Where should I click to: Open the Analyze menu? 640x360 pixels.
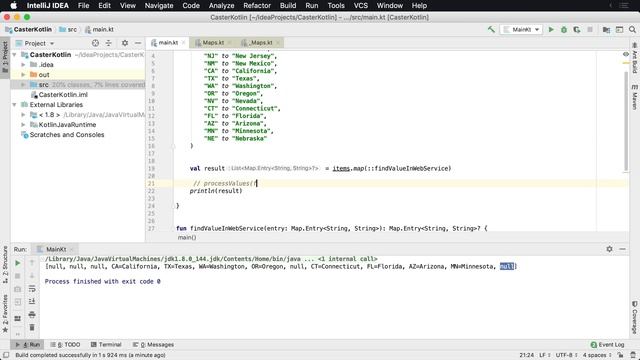(221, 5)
